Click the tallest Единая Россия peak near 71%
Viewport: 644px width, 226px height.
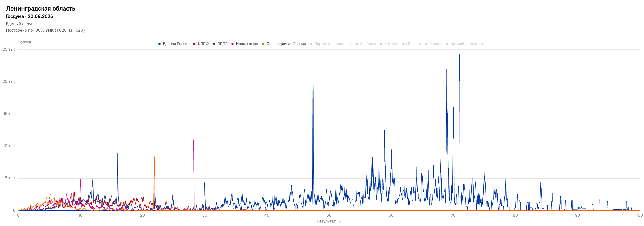[x=459, y=54]
